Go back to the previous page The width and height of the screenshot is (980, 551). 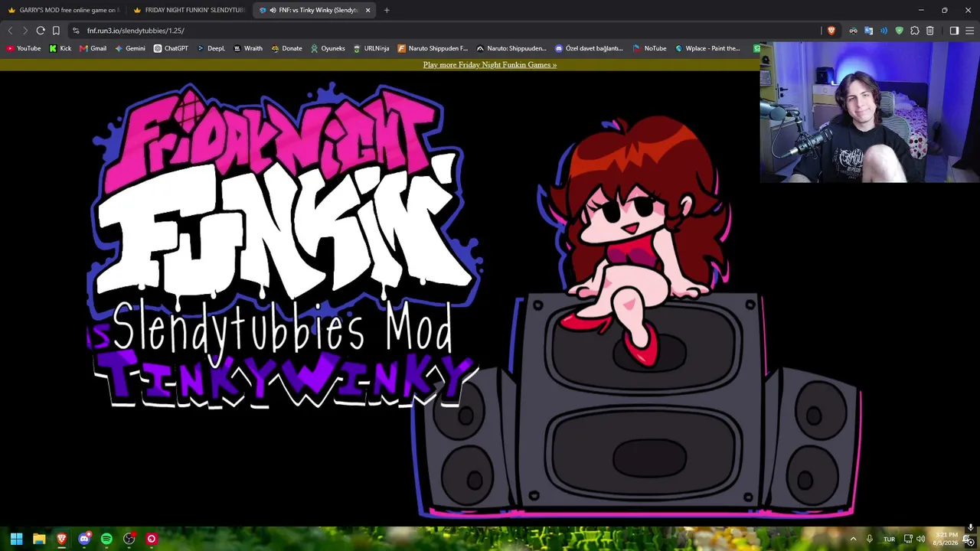[10, 31]
